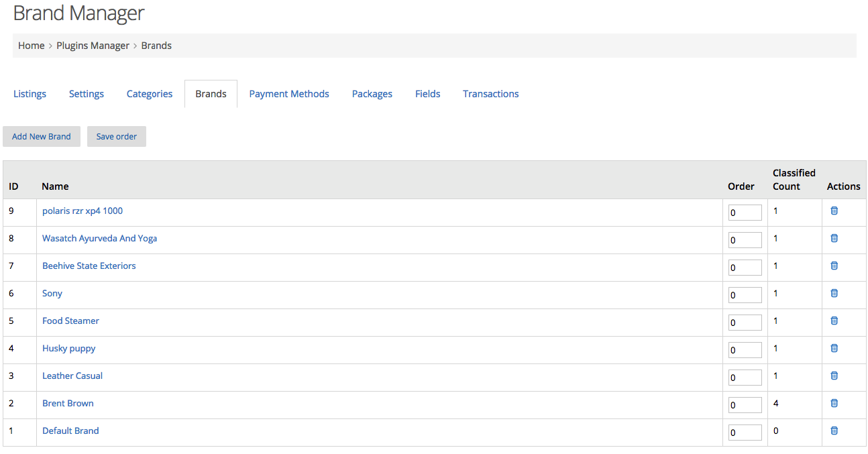
Task: Open the Default Brand link
Action: point(70,431)
